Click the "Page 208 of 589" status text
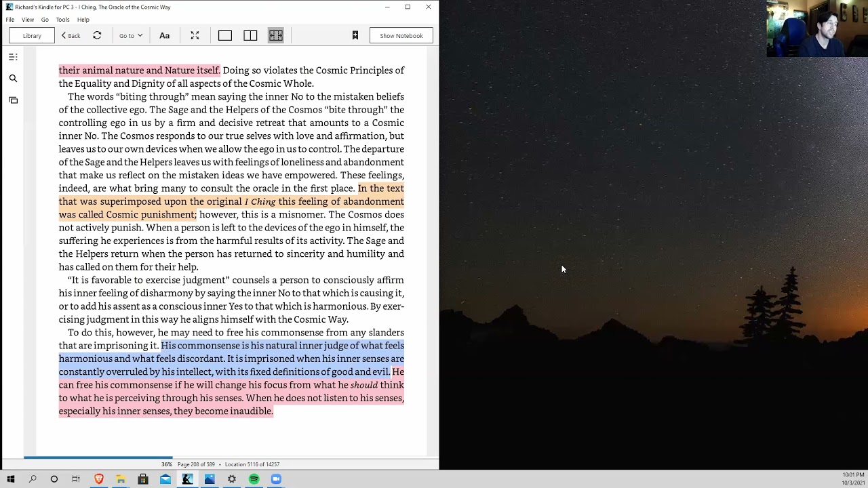Image resolution: width=868 pixels, height=488 pixels. pyautogui.click(x=196, y=464)
